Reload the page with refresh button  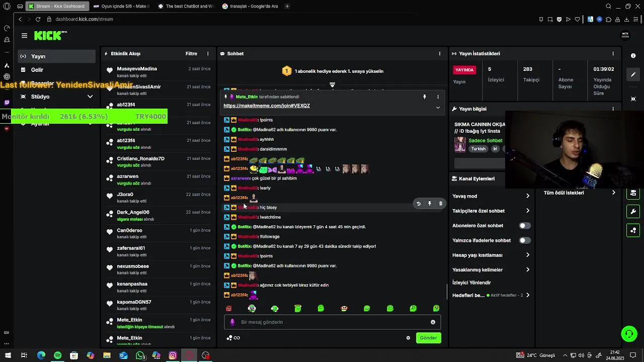click(38, 19)
